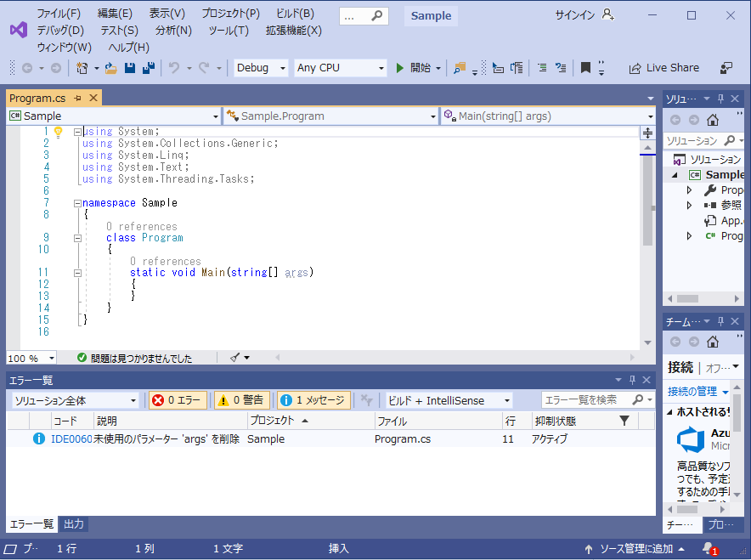751x560 pixels.
Task: Click the Manage Connections link in Team Explorer
Action: click(692, 392)
